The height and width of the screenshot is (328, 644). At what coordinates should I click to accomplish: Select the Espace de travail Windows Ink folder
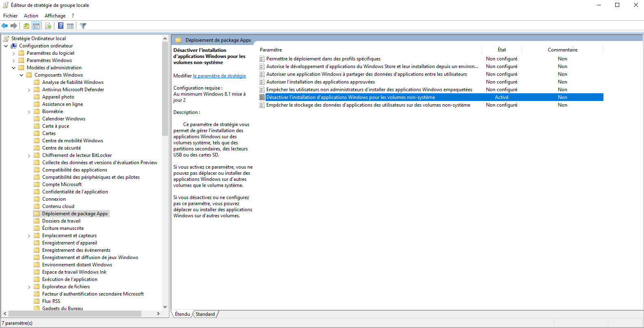(x=74, y=272)
